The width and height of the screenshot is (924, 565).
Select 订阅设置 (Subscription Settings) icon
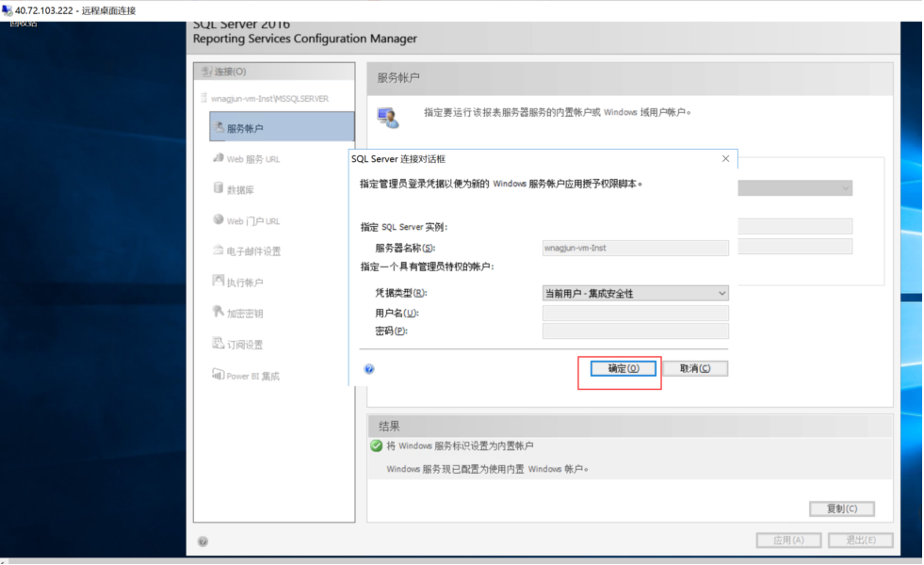pos(236,343)
